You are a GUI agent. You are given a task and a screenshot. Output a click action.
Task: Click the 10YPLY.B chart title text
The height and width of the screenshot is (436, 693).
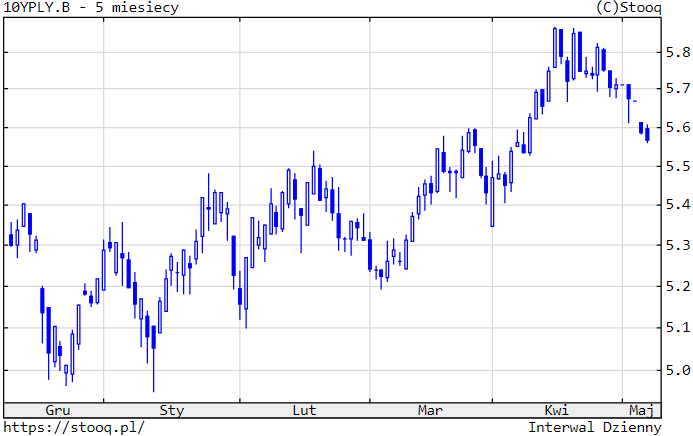coord(92,8)
